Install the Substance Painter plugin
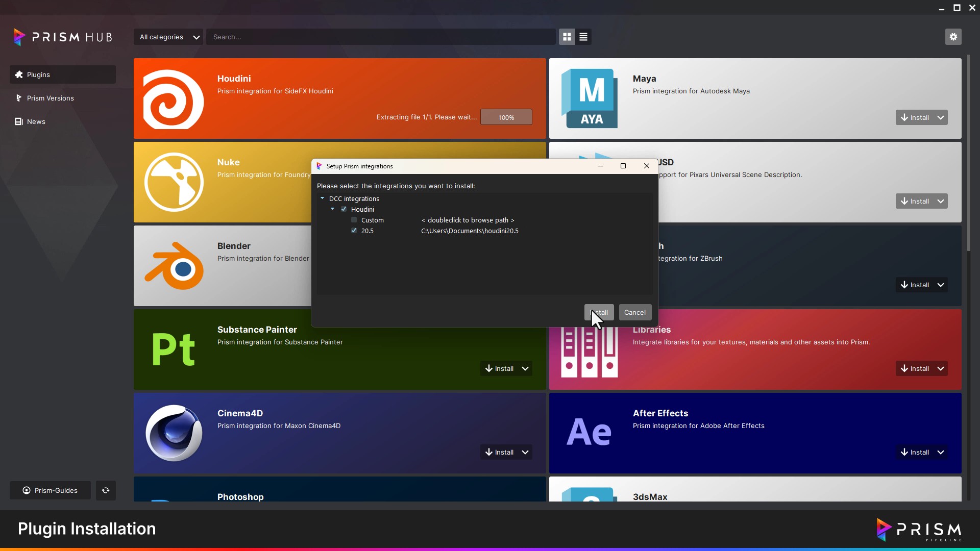This screenshot has height=551, width=980. (499, 368)
